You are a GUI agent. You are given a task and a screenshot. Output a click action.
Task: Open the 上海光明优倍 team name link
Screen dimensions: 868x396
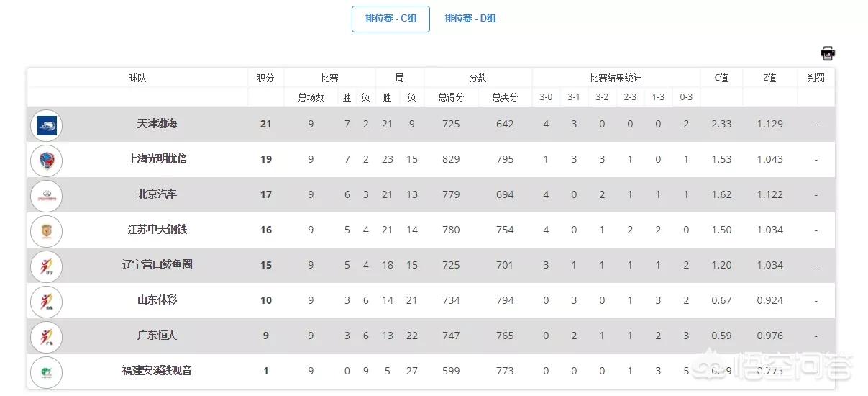tap(157, 159)
